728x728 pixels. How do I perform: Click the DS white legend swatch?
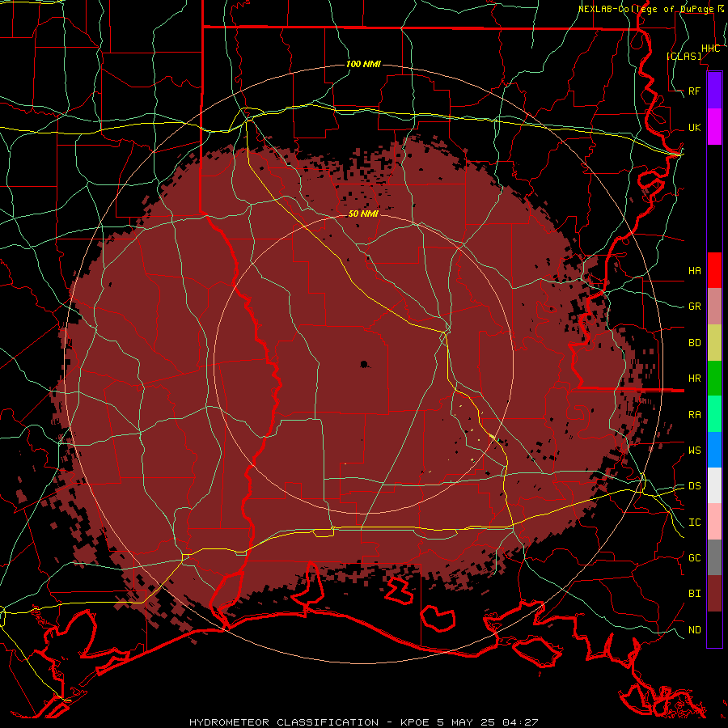[x=714, y=485]
